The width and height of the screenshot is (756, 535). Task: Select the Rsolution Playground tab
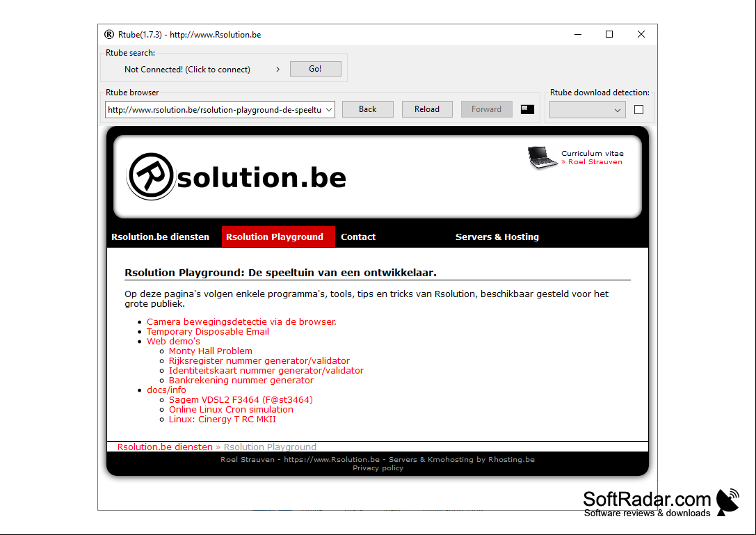click(278, 237)
